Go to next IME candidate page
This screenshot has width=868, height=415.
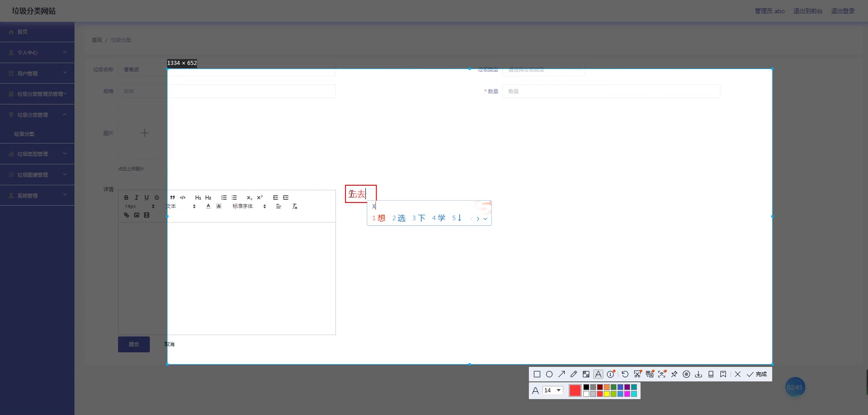pyautogui.click(x=478, y=219)
